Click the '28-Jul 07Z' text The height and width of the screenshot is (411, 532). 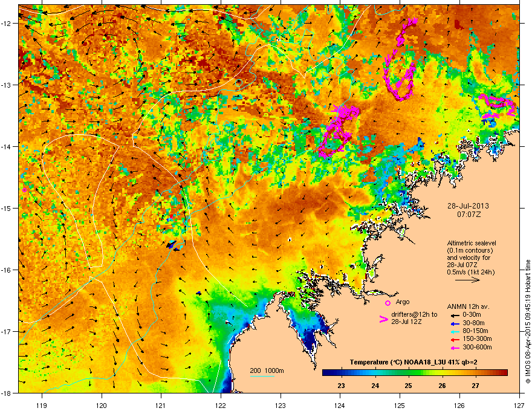click(461, 265)
